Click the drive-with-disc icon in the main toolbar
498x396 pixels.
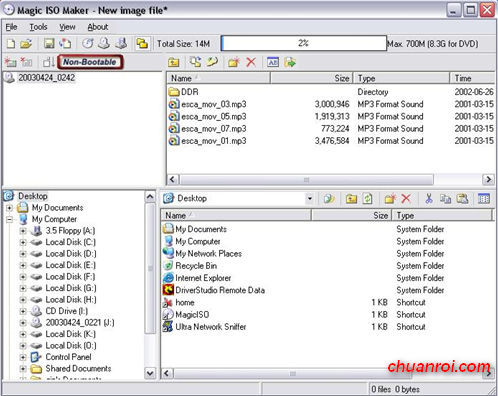pos(104,44)
